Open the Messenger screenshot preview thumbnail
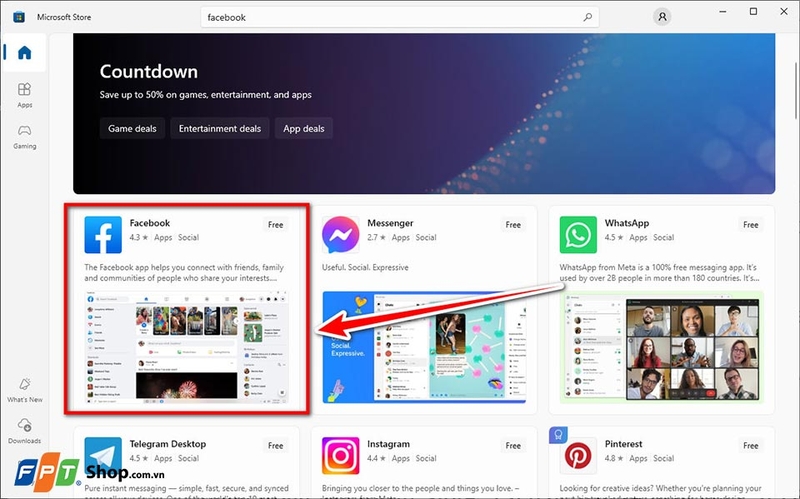Image resolution: width=800 pixels, height=499 pixels. coord(424,347)
